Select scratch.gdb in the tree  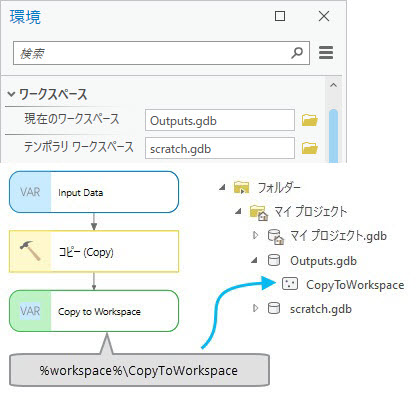point(321,309)
